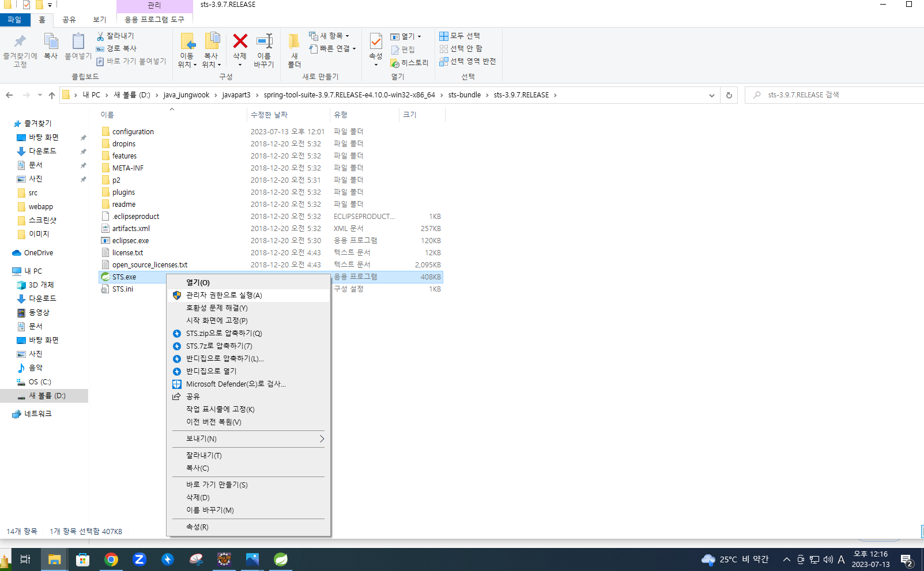
Task: Choose Create shortcut entry
Action: click(249, 485)
